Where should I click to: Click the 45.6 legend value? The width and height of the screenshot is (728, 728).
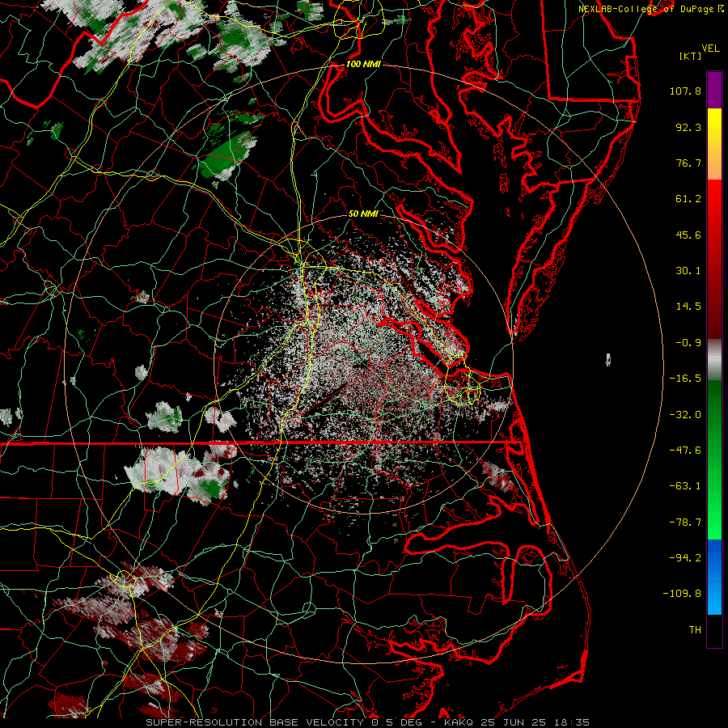point(688,235)
